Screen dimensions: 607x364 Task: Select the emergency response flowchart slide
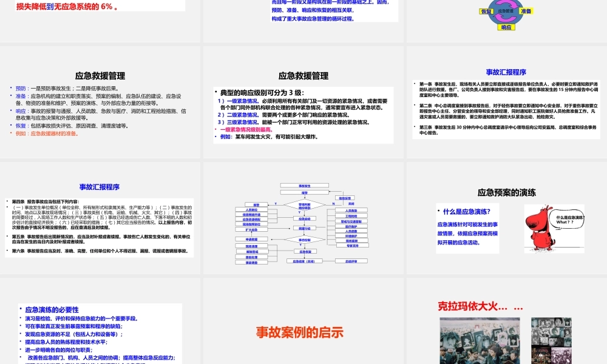point(303,218)
